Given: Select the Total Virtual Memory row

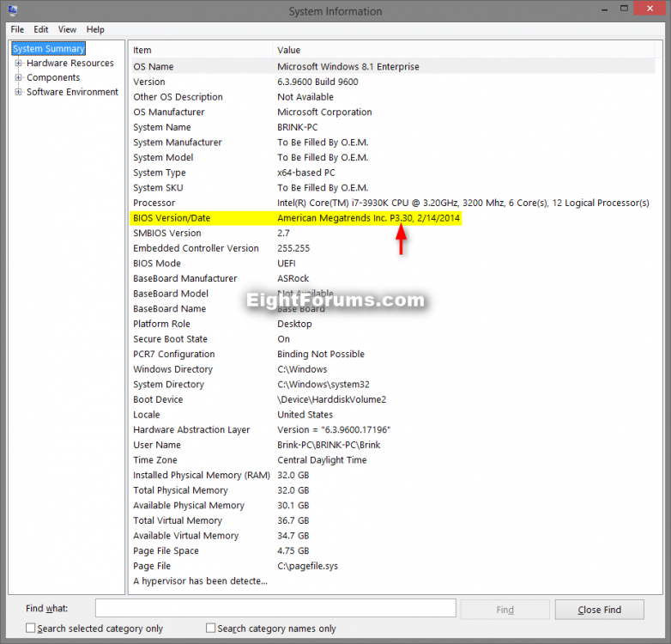Looking at the screenshot, I should [x=392, y=520].
